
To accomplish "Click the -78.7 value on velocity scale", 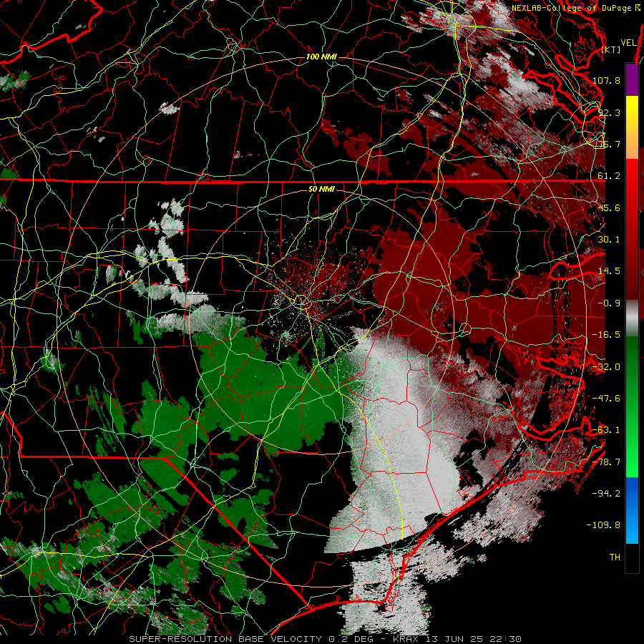I will click(x=606, y=462).
